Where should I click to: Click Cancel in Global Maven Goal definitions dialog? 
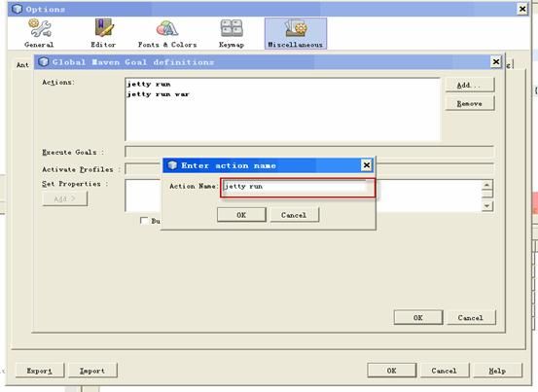click(x=471, y=317)
